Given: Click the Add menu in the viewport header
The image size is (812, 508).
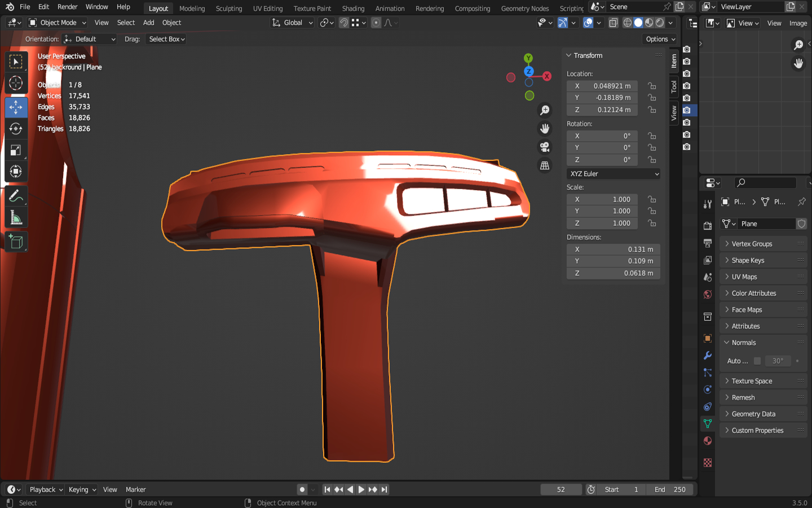Looking at the screenshot, I should [149, 23].
